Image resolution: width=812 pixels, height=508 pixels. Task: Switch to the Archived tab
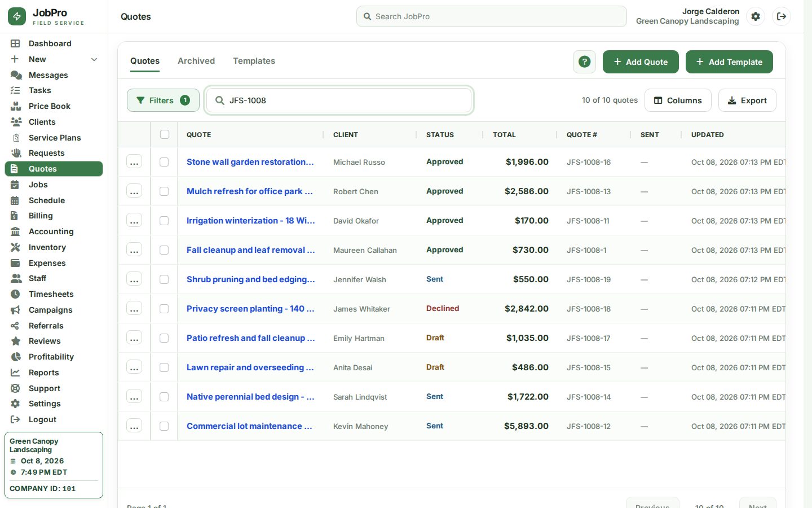click(196, 61)
